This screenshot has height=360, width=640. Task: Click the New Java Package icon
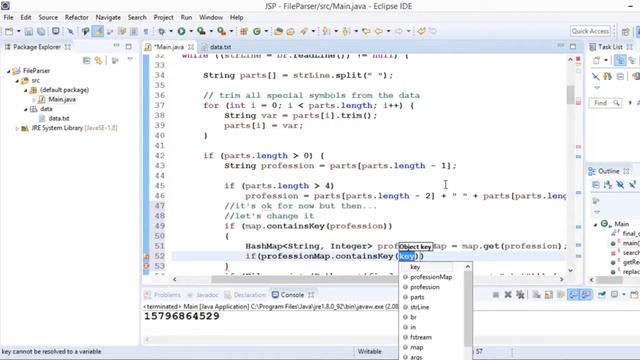[244, 31]
